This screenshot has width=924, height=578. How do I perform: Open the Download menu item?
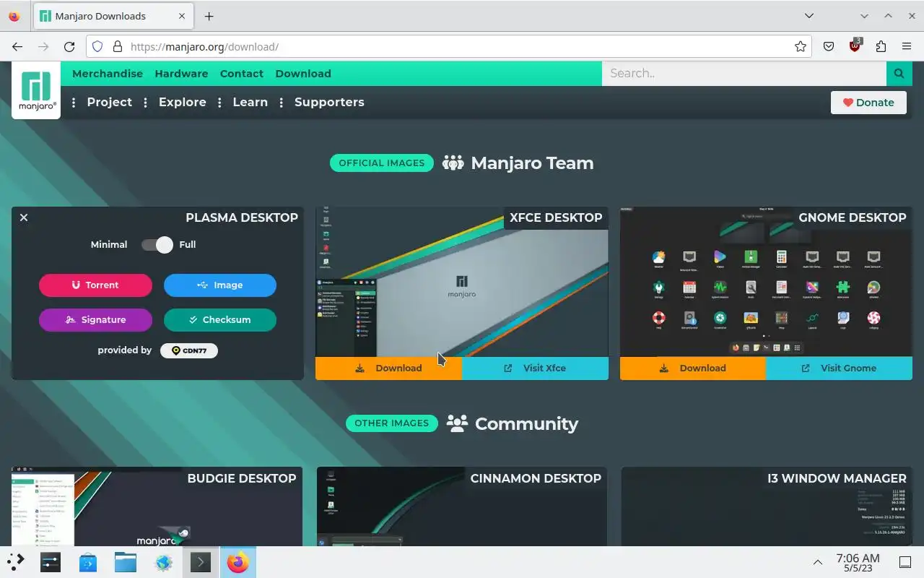(303, 74)
